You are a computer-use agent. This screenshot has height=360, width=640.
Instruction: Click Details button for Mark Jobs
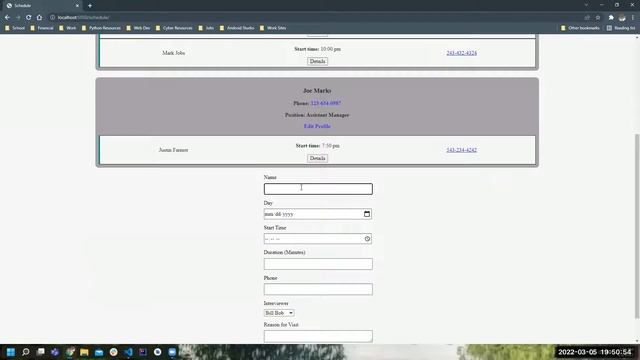click(317, 61)
